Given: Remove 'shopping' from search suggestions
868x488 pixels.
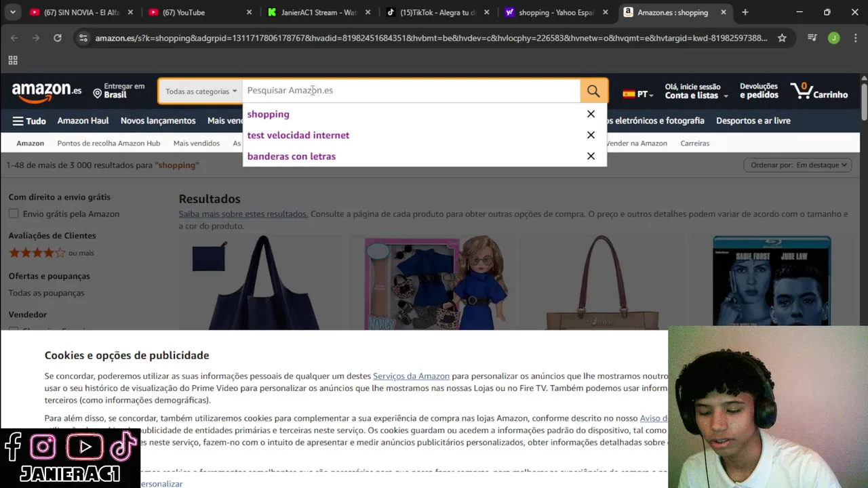Looking at the screenshot, I should (591, 114).
